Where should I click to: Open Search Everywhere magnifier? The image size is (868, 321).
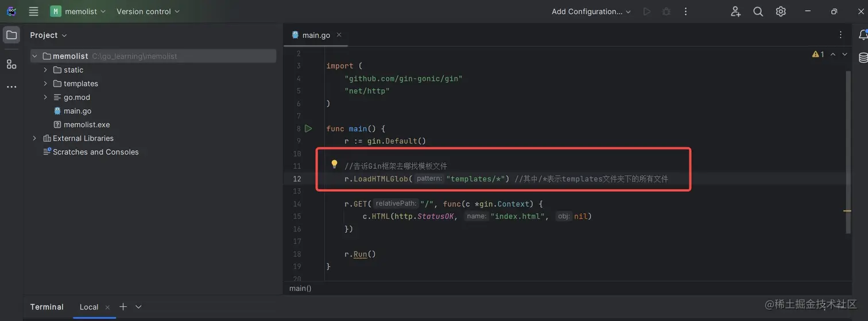coord(758,11)
